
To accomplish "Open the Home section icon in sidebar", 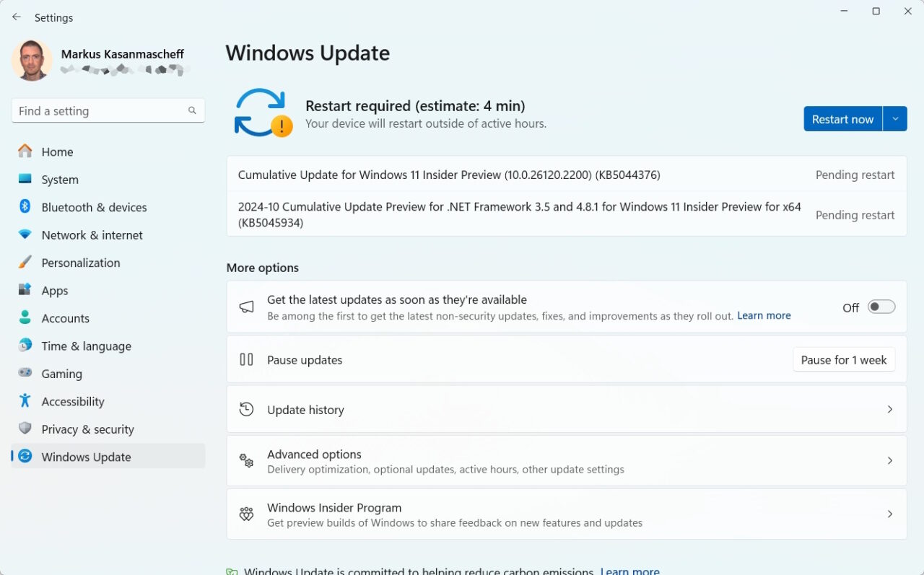I will pos(25,152).
